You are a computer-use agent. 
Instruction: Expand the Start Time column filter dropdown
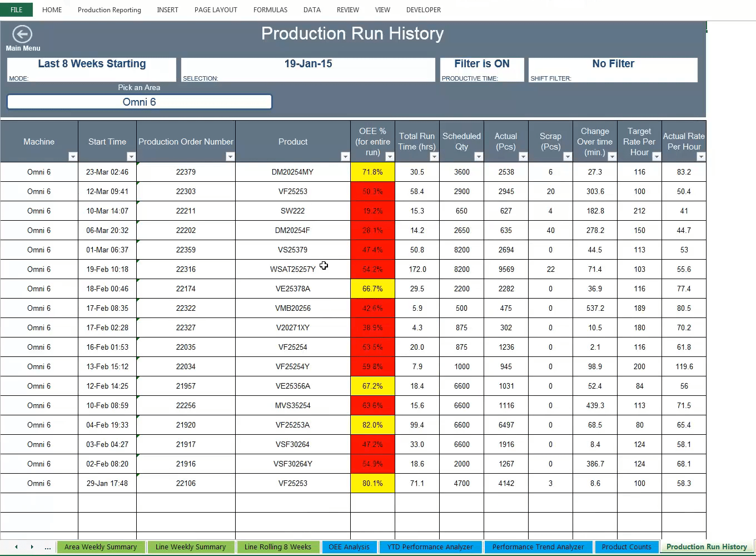(131, 156)
